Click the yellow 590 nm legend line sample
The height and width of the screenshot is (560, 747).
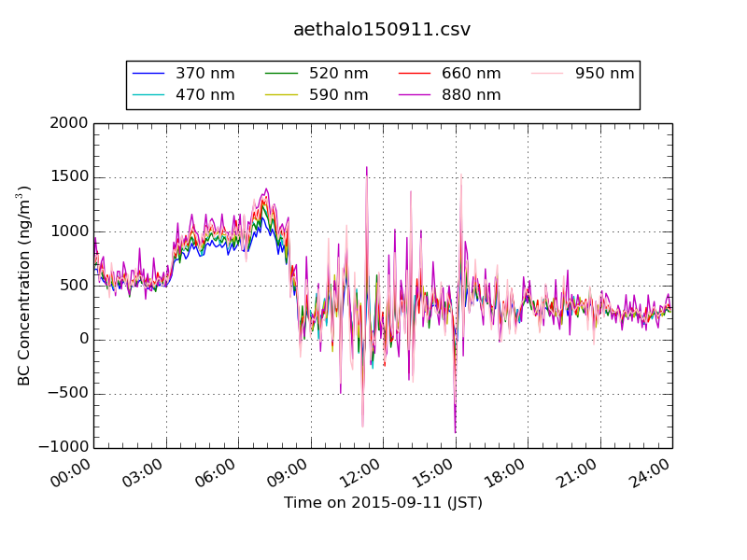coord(281,95)
